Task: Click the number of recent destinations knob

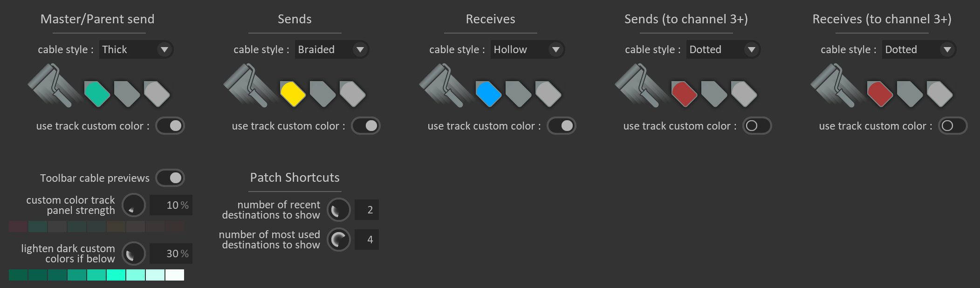Action: (338, 210)
